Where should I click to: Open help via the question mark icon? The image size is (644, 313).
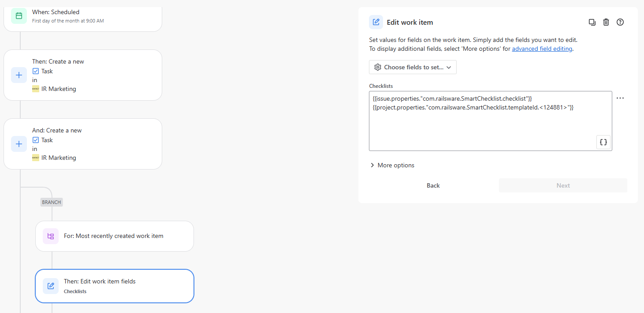coord(620,22)
